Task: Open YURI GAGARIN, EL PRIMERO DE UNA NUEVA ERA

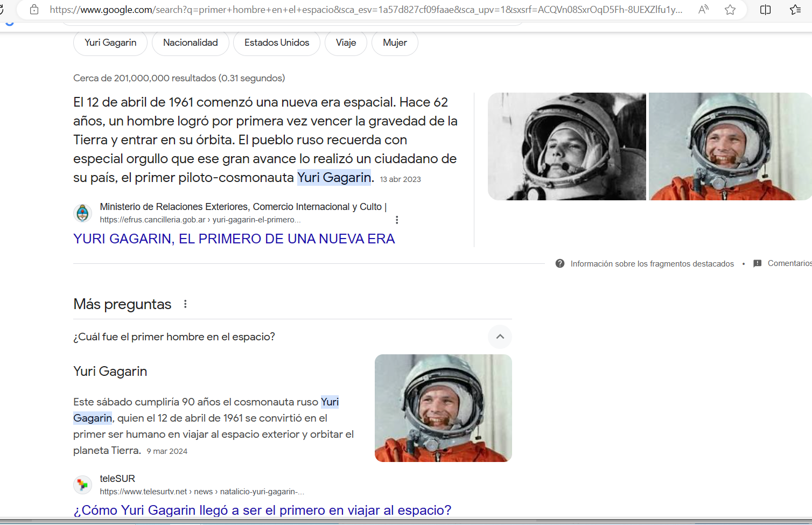Action: tap(234, 239)
